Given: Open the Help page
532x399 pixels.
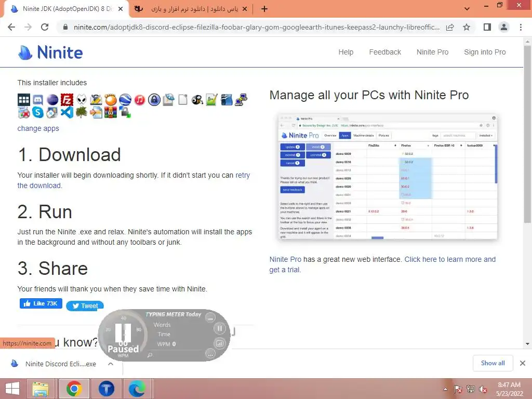Looking at the screenshot, I should coord(345,52).
